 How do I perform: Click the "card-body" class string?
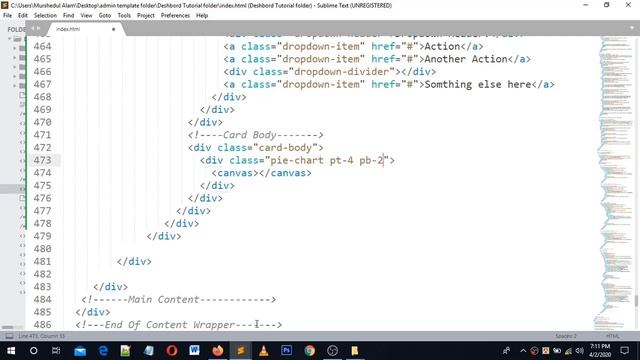coord(285,148)
